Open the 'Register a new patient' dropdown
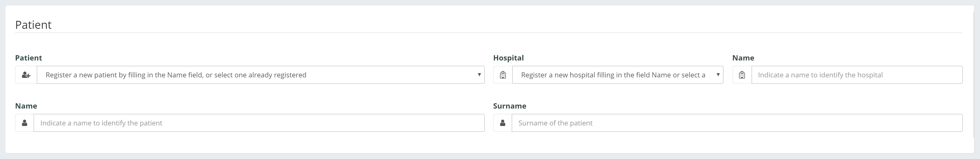 (x=261, y=75)
